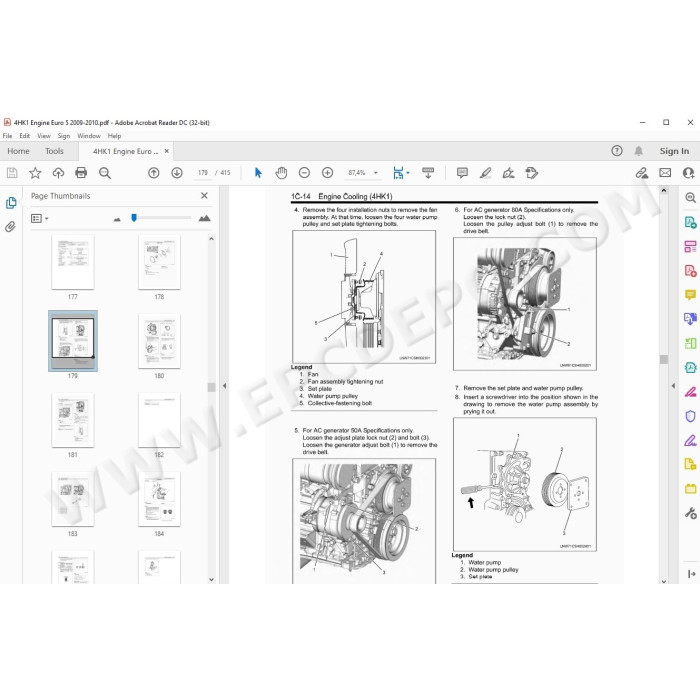Select page 183 thumbnail
700x700 pixels.
73,499
